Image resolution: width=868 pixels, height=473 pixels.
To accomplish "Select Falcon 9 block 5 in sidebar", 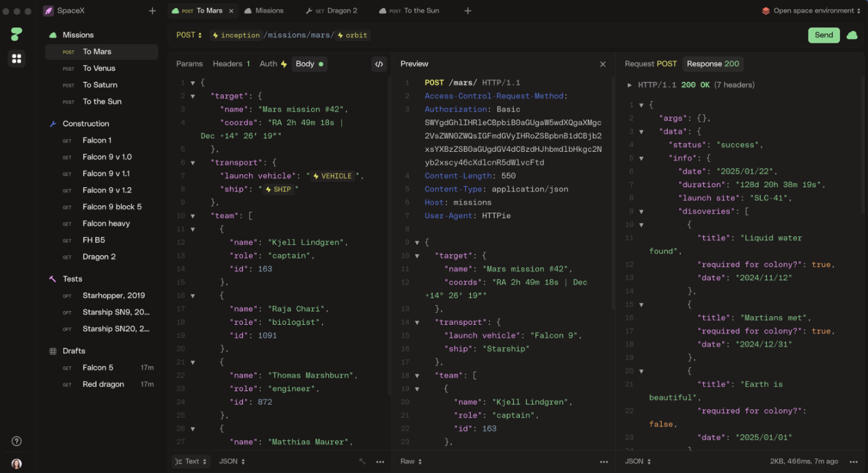I will pos(102,207).
